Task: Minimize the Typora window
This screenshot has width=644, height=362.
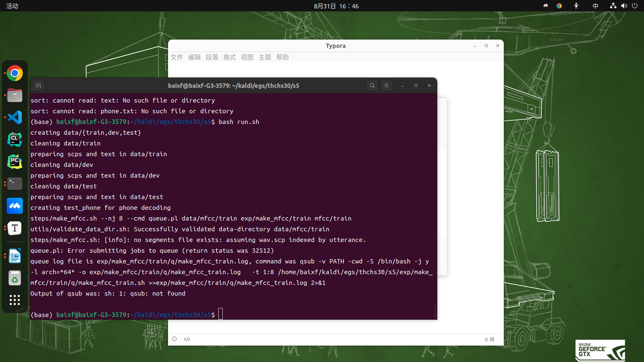Action: tap(475, 46)
